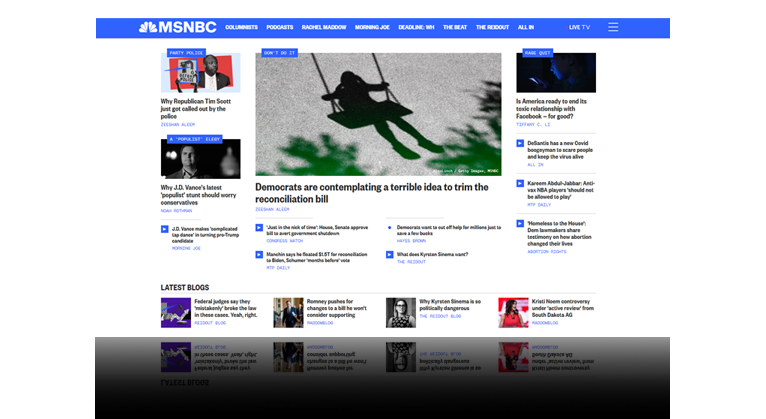Viewport: 766px width, 419px height.
Task: Play the DeSantis Covid boogeyman video icon
Action: click(520, 144)
